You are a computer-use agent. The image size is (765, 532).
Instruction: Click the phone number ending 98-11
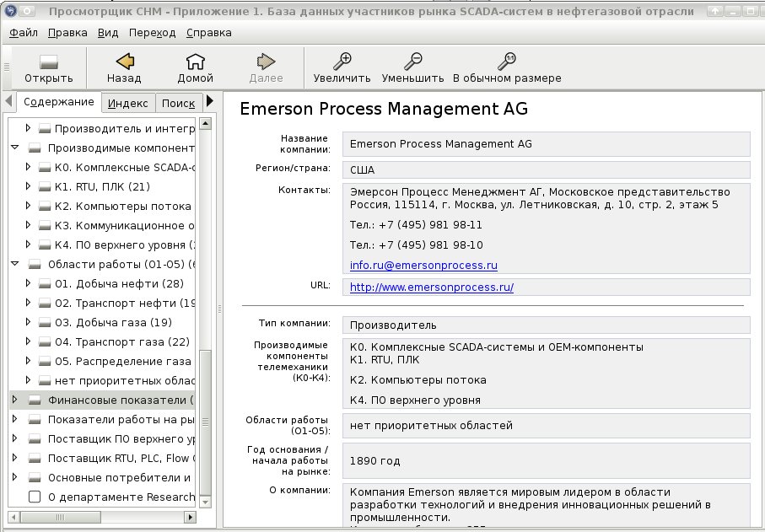[x=416, y=225]
